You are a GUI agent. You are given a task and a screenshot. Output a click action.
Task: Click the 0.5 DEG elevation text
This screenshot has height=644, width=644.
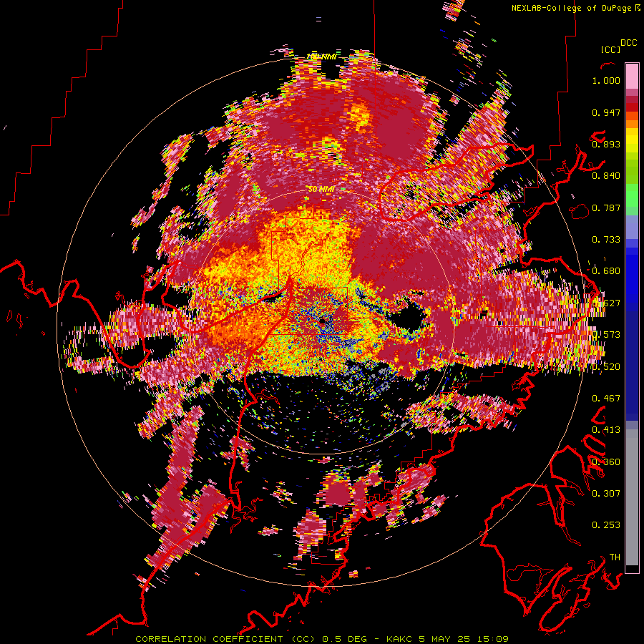(x=346, y=639)
